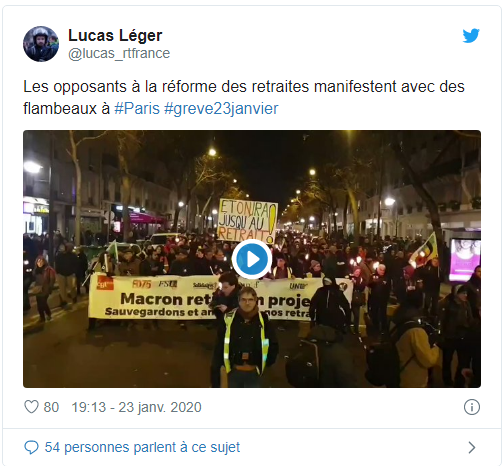Click the street lamp area of video thumbnail
The image size is (503, 466).
click(x=33, y=166)
